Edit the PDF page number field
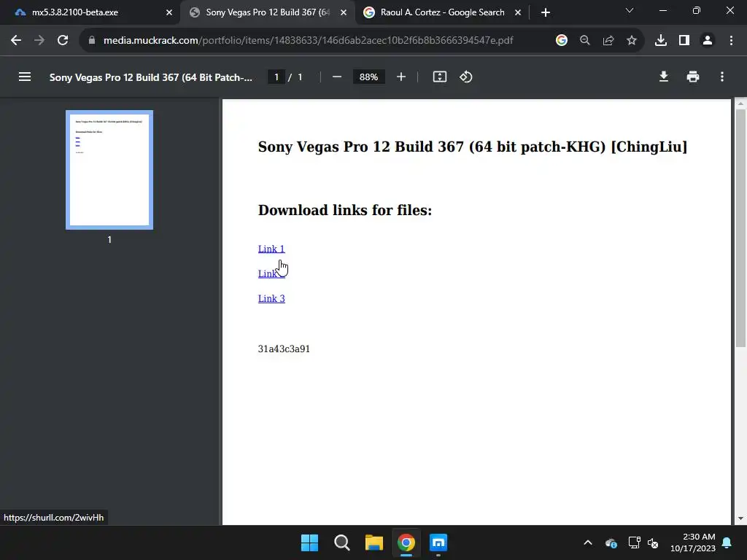This screenshot has width=747, height=560. click(276, 77)
